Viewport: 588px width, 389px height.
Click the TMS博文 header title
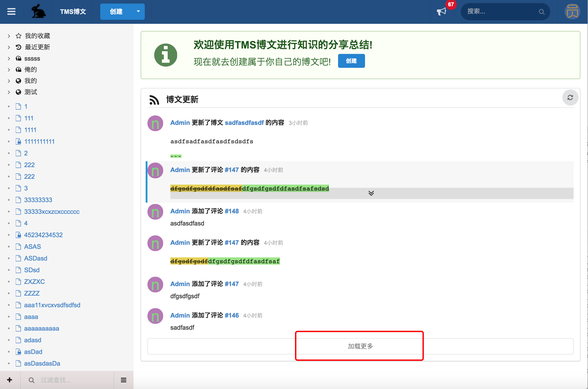[x=73, y=12]
